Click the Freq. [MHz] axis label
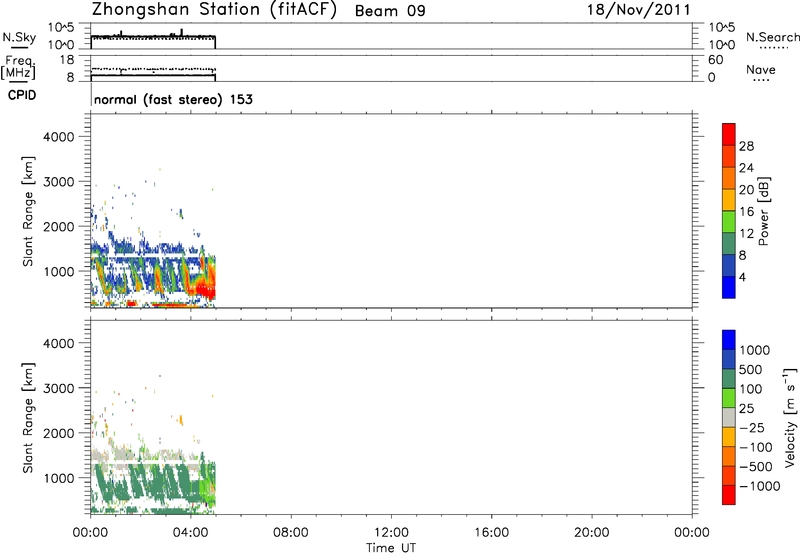 click(18, 67)
